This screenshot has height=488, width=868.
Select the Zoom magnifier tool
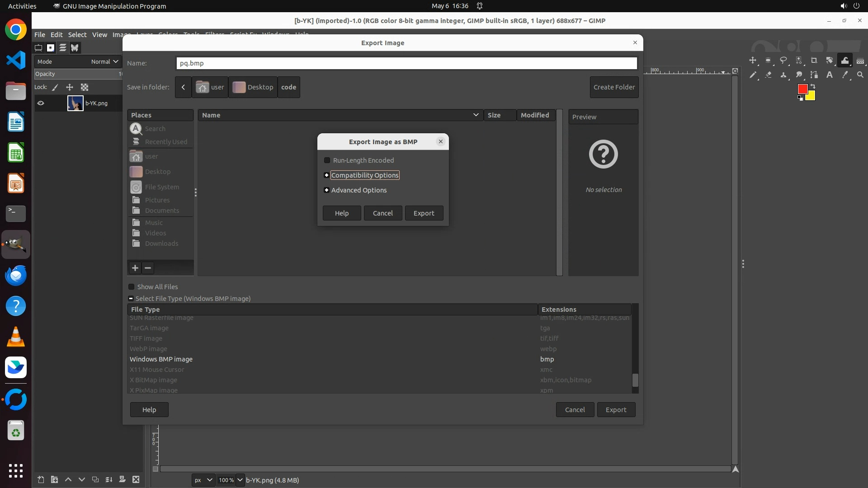coord(860,75)
